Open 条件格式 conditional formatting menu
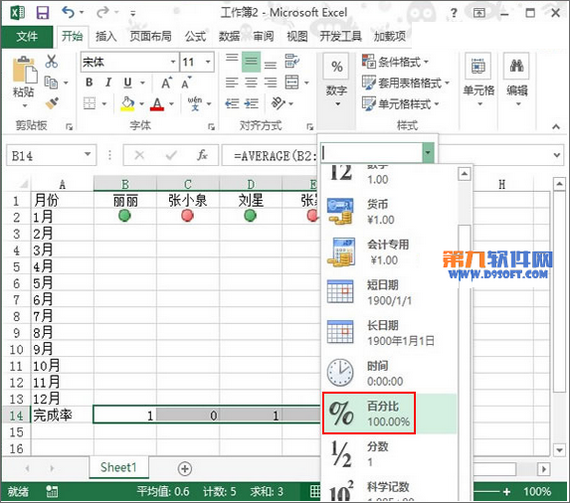570x503 pixels. (x=395, y=62)
